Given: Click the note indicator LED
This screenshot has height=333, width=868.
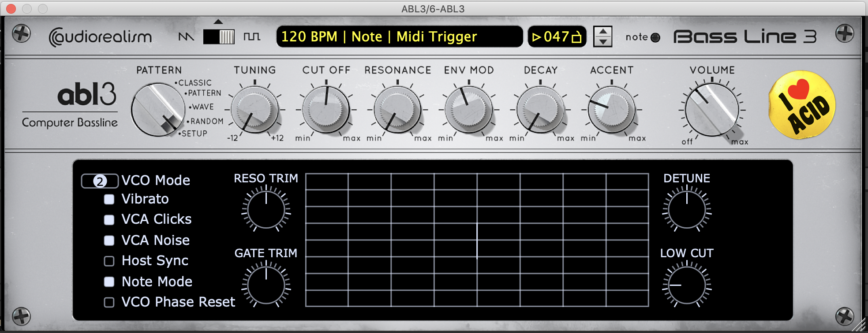Looking at the screenshot, I should pyautogui.click(x=655, y=38).
